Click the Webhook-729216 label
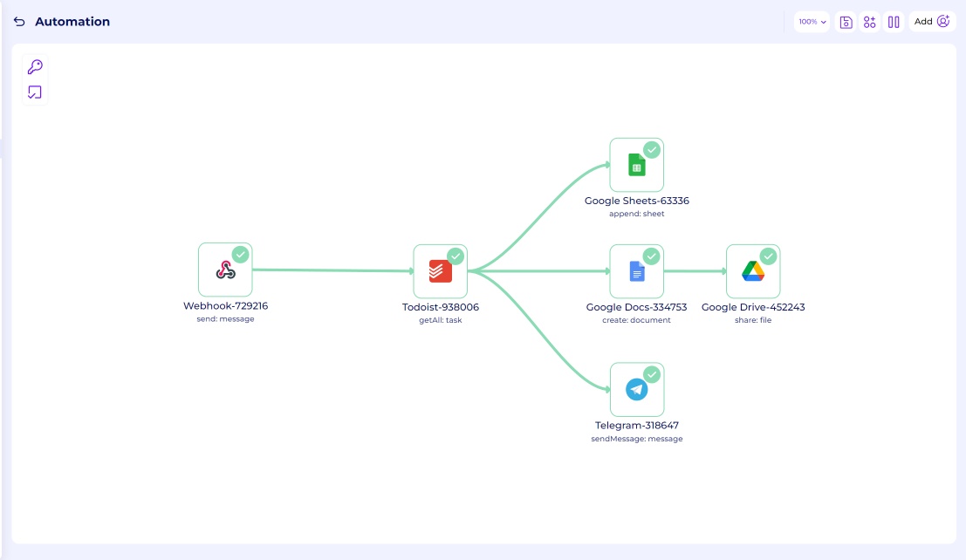The image size is (966, 560). pos(225,305)
